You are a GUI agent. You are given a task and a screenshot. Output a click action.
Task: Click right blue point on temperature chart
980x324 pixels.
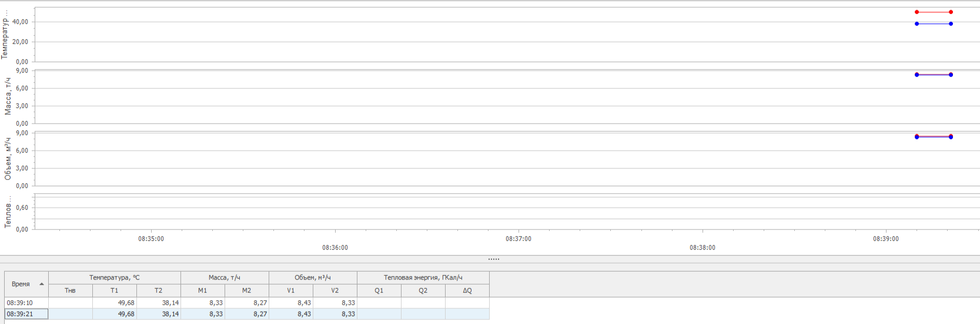[x=951, y=24]
